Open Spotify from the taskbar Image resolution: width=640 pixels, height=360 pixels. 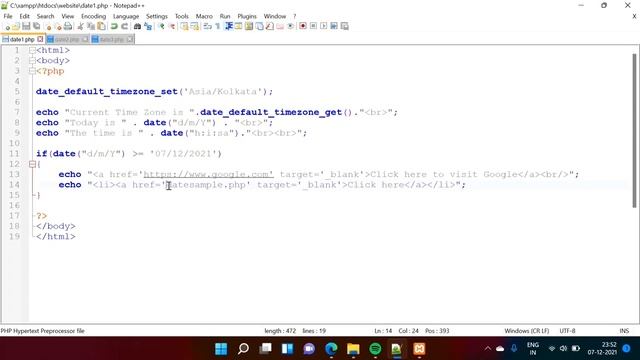point(375,349)
